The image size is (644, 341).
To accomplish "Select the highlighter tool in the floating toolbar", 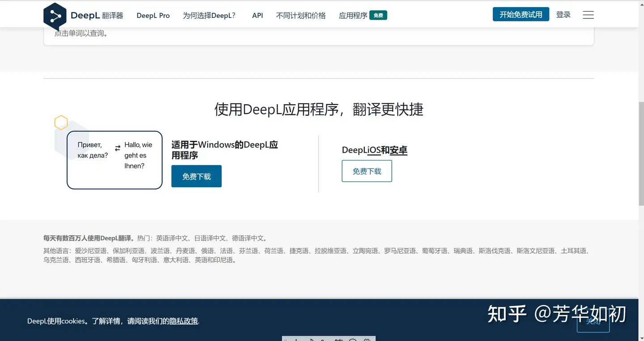I will [339, 339].
